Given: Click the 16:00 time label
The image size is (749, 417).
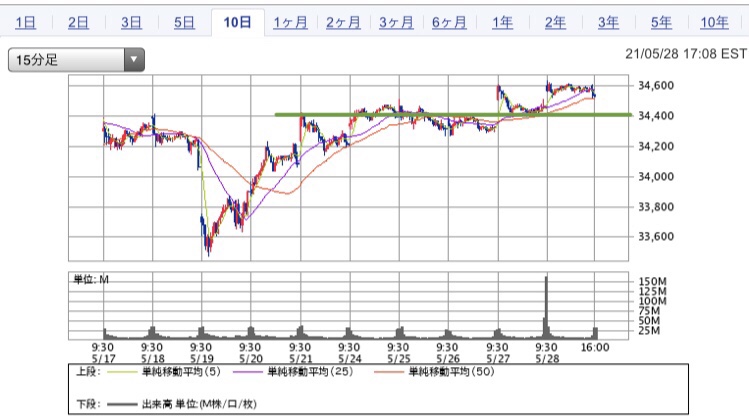Looking at the screenshot, I should click(595, 347).
